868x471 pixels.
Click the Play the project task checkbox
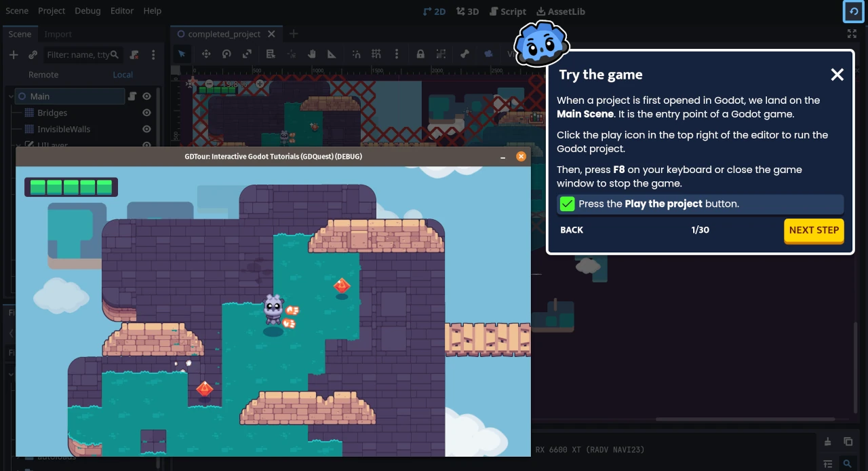[568, 204]
